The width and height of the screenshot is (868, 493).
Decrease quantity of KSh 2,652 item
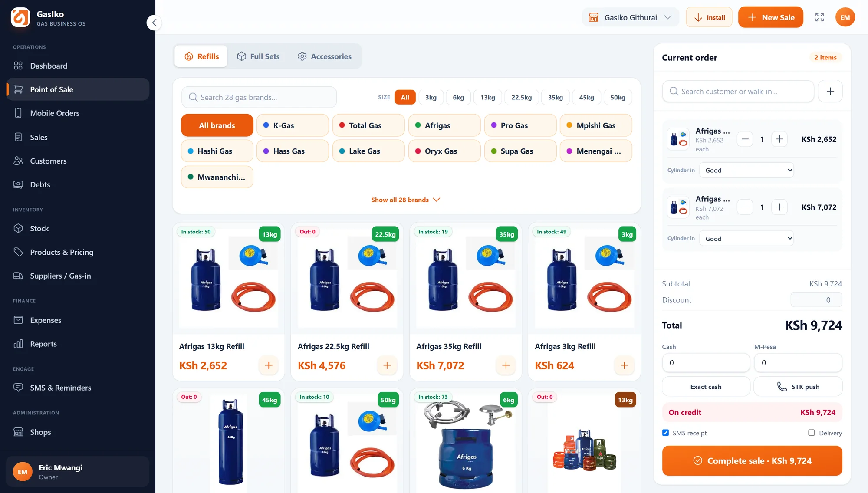coord(745,139)
